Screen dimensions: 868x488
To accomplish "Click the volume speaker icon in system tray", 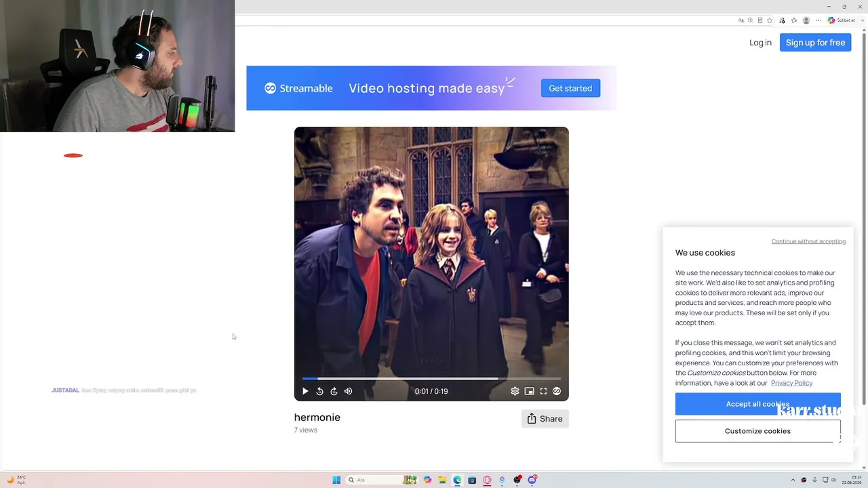I will point(833,480).
